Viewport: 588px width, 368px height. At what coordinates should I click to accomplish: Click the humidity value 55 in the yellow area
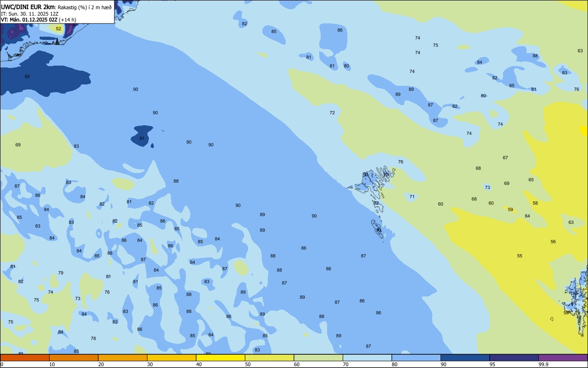click(520, 256)
